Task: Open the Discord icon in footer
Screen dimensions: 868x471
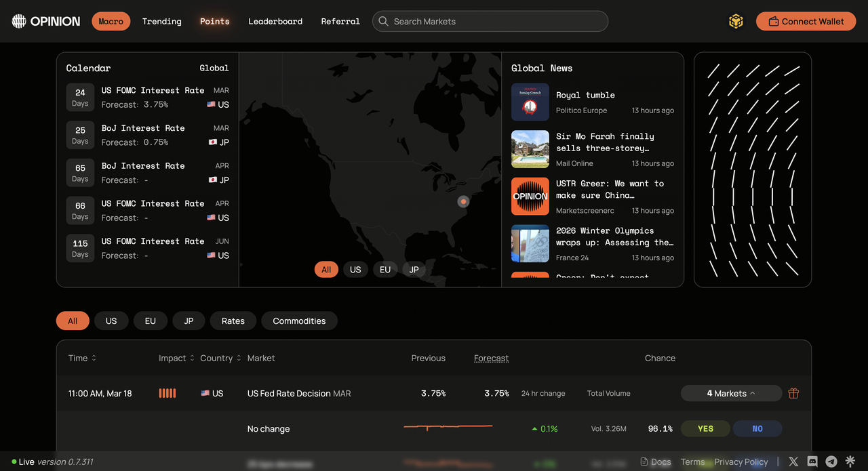Action: (812, 462)
